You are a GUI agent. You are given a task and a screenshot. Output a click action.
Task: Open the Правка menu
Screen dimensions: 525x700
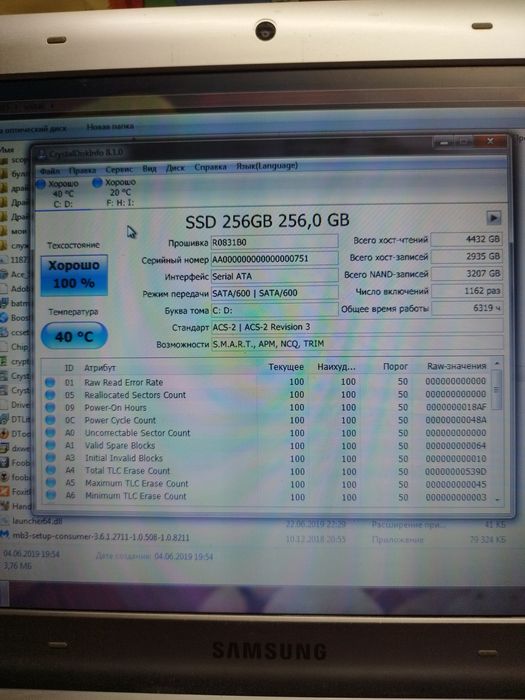(x=82, y=170)
